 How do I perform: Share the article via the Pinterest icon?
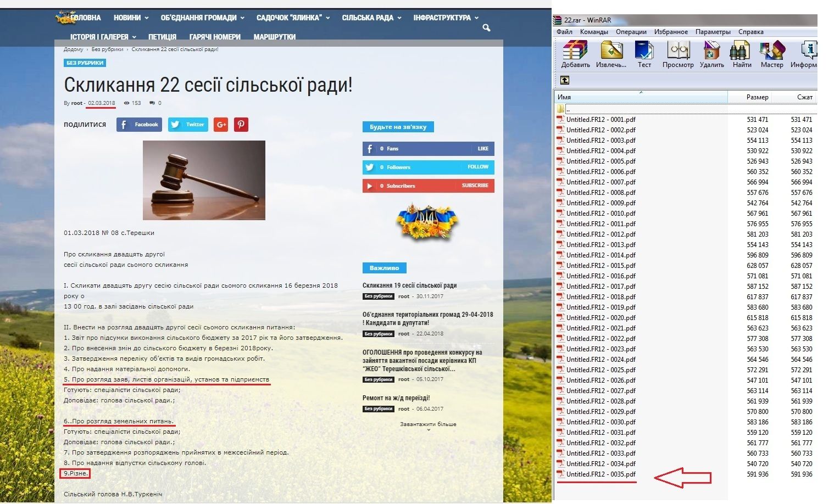(241, 125)
